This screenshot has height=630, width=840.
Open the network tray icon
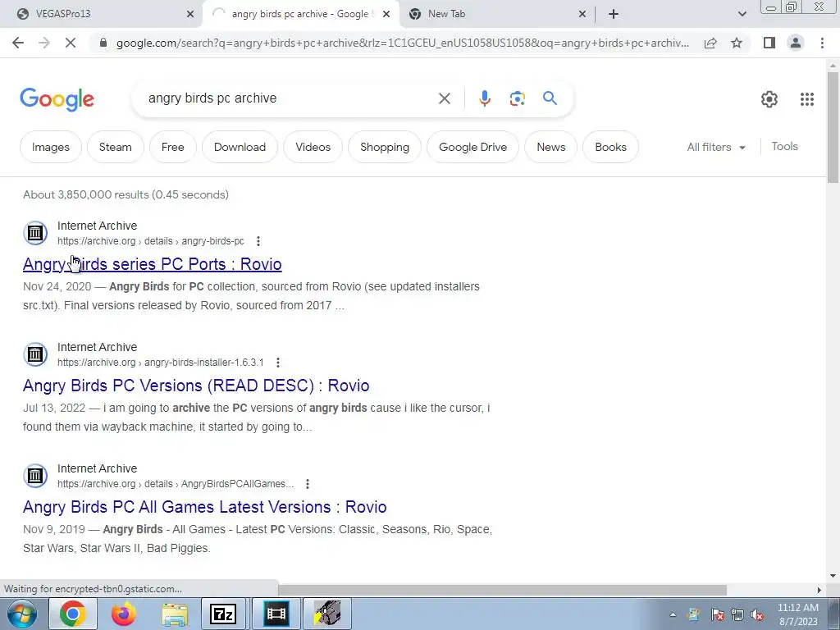[x=737, y=615]
